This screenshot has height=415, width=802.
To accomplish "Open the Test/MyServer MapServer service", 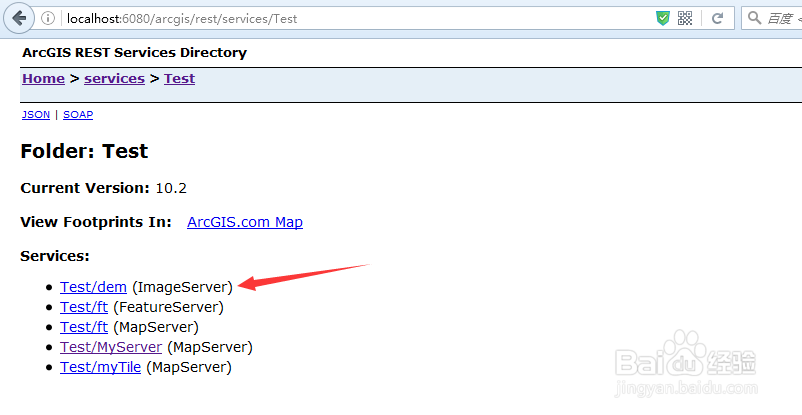I will (x=111, y=347).
